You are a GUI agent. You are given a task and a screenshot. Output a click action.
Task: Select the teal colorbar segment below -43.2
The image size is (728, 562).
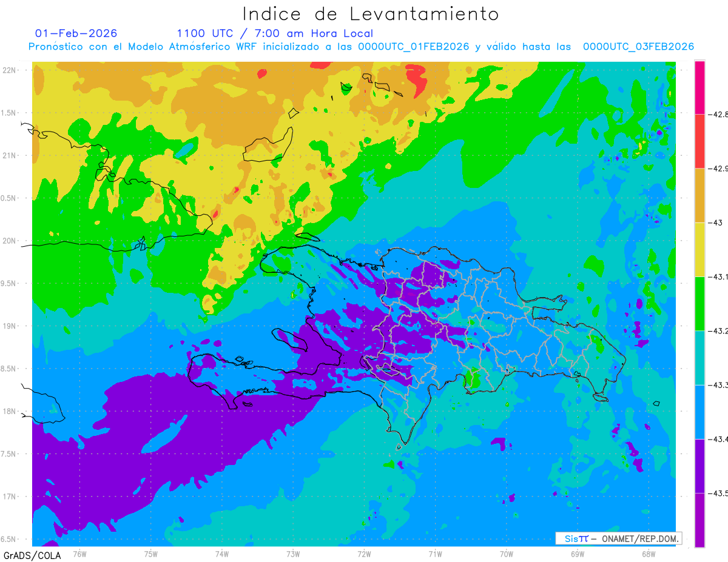pyautogui.click(x=699, y=357)
